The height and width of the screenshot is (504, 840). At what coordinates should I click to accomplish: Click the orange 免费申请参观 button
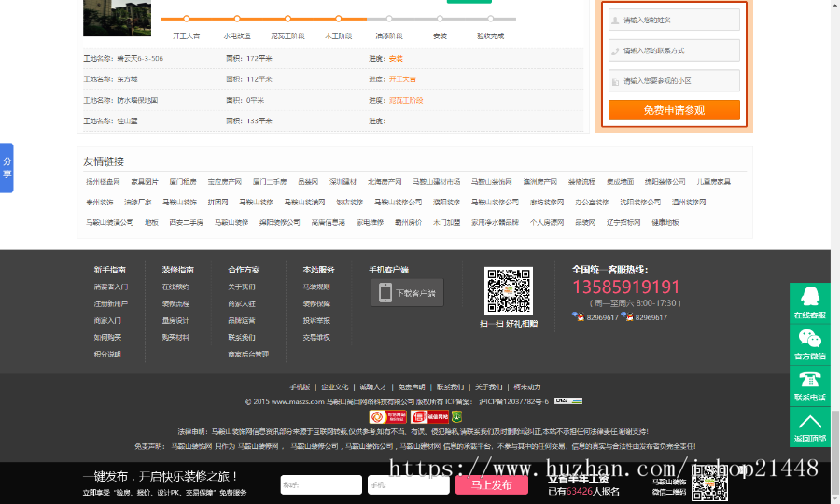(x=674, y=110)
